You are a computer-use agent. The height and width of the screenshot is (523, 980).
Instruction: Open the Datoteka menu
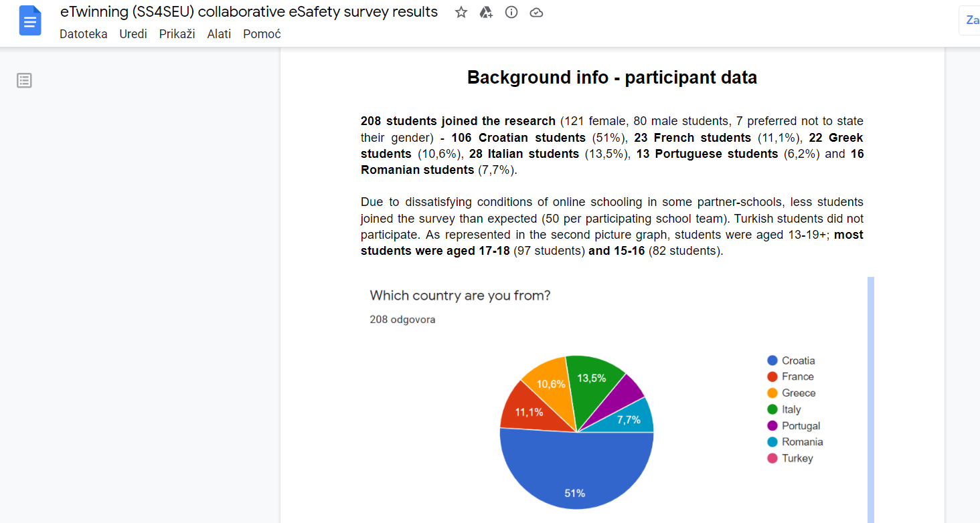(83, 34)
